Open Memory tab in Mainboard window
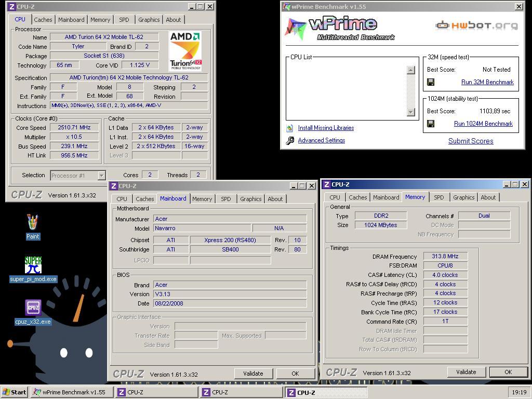The width and height of the screenshot is (532, 399). [202, 199]
